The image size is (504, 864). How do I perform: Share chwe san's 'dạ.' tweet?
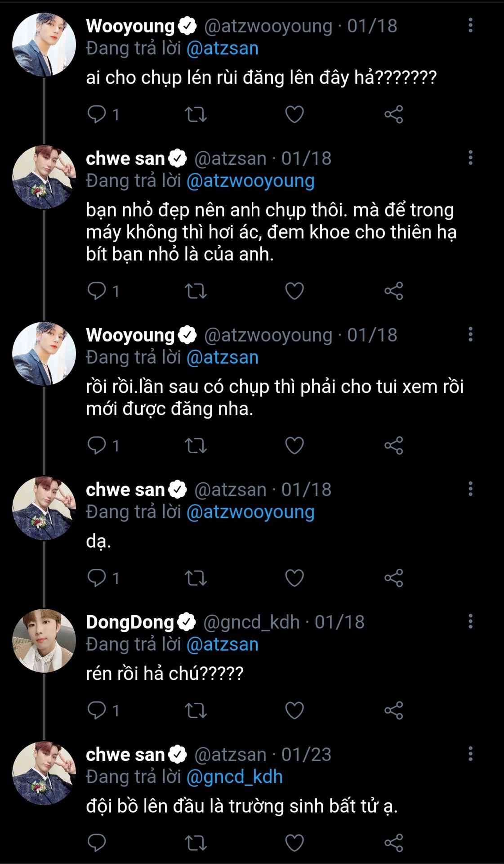click(393, 578)
